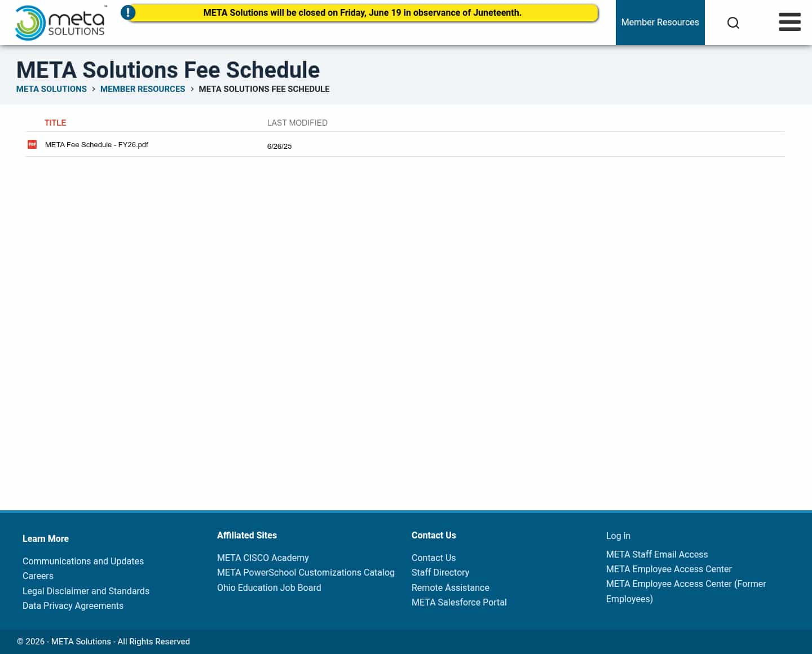Visit Ohio Education Job Board
This screenshot has width=812, height=654.
click(x=269, y=588)
